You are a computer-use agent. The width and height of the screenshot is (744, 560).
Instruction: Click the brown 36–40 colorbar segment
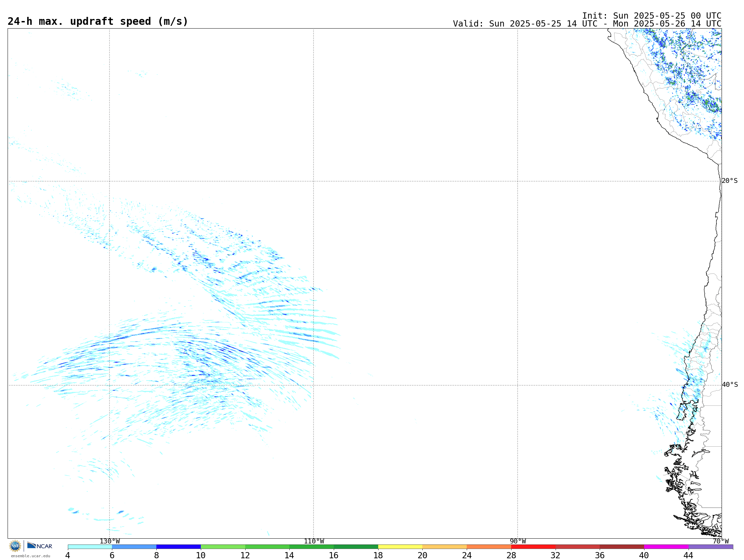[622, 547]
